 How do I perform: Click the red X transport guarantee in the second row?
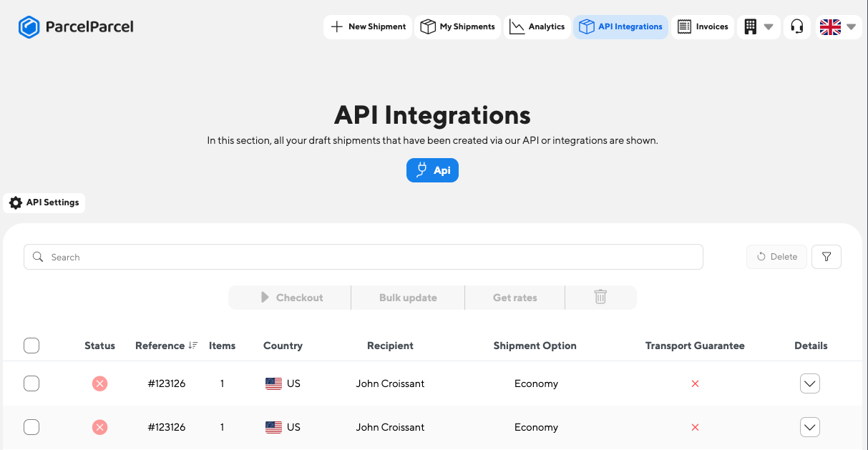[x=695, y=427]
